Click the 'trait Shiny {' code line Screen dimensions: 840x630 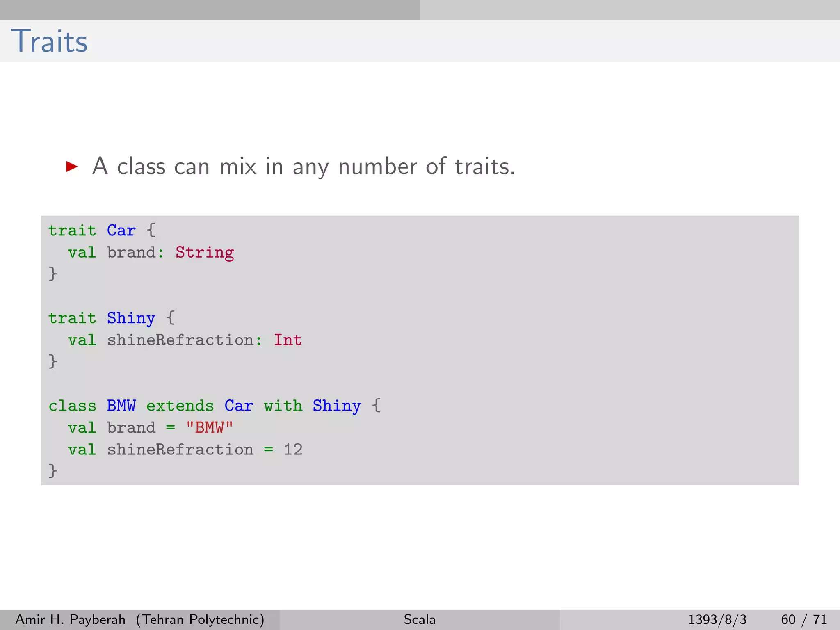pyautogui.click(x=112, y=318)
